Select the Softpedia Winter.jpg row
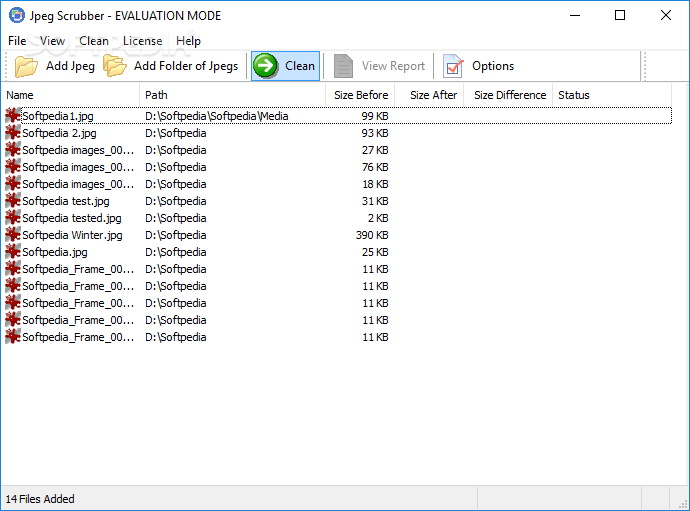 pos(338,235)
